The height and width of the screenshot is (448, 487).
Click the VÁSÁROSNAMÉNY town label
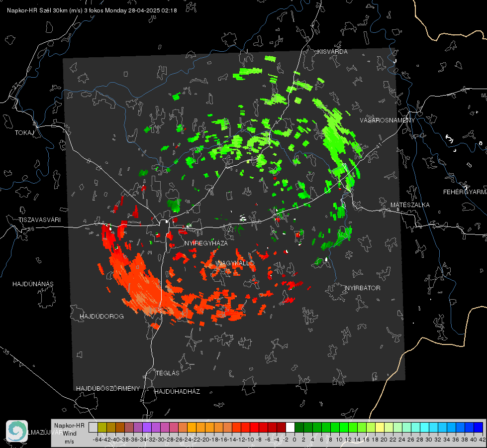click(388, 120)
